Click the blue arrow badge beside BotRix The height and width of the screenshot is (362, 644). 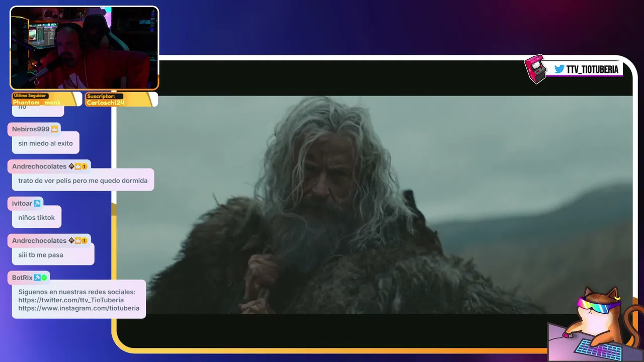(37, 278)
